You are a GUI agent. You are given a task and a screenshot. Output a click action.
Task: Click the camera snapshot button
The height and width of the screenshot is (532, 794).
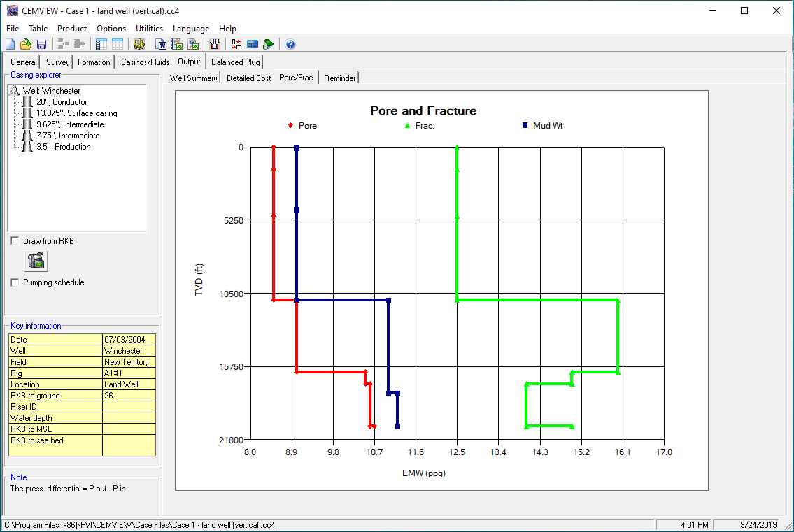36,261
